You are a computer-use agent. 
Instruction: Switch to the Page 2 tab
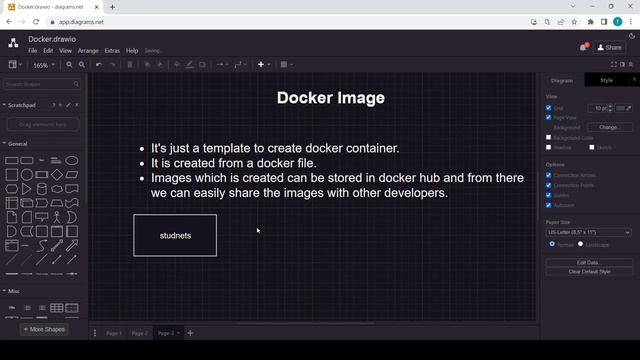point(140,333)
